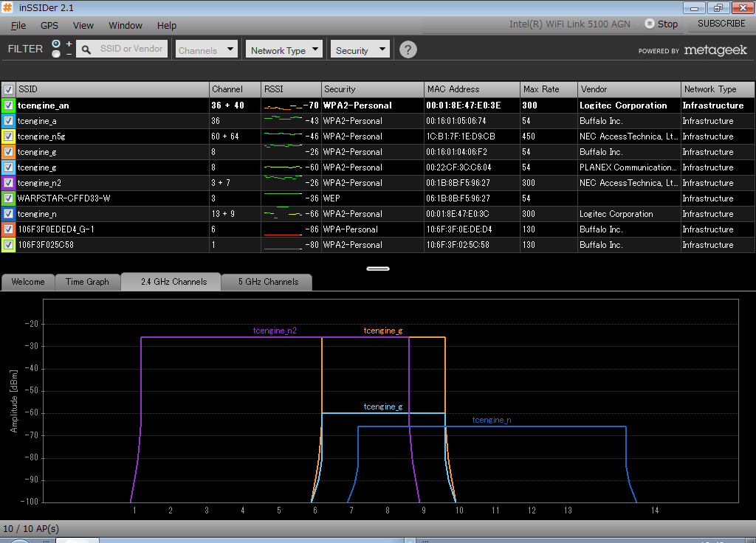Uncheck the tcengine_a network checkbox
756x543 pixels.
[x=8, y=120]
